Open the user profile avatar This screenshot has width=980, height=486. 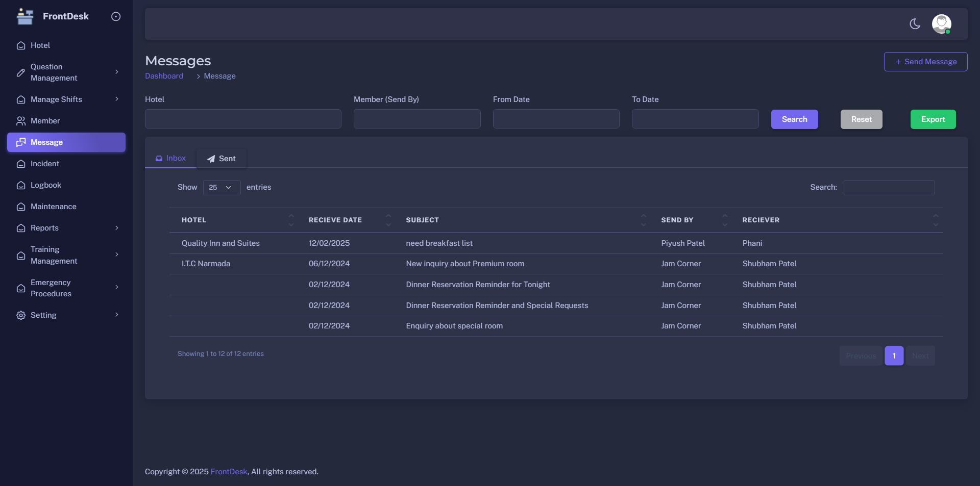click(x=941, y=24)
